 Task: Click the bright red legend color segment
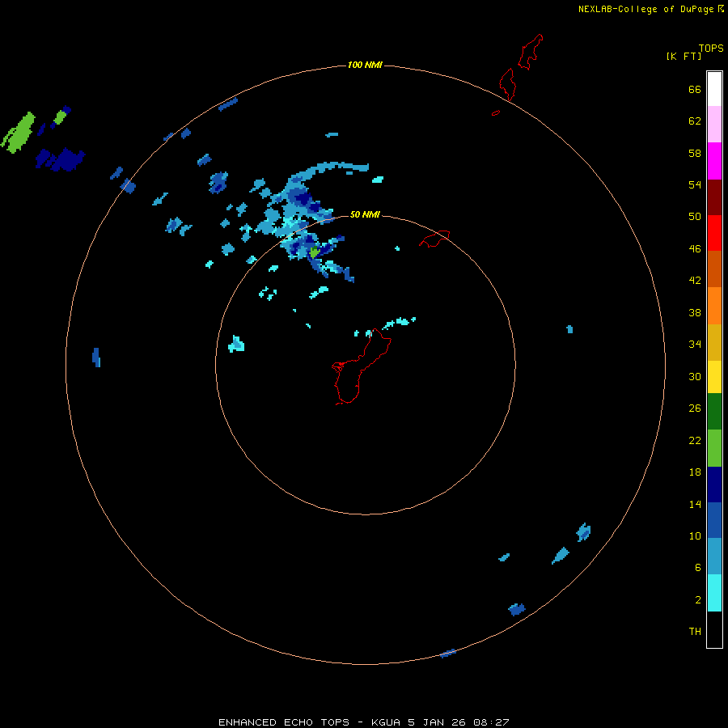[714, 233]
